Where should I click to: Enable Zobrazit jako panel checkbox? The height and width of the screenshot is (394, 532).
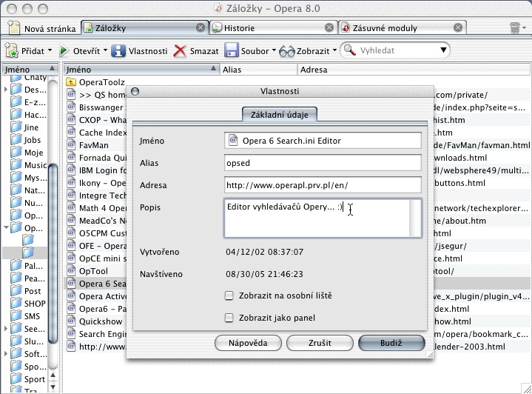pos(229,318)
